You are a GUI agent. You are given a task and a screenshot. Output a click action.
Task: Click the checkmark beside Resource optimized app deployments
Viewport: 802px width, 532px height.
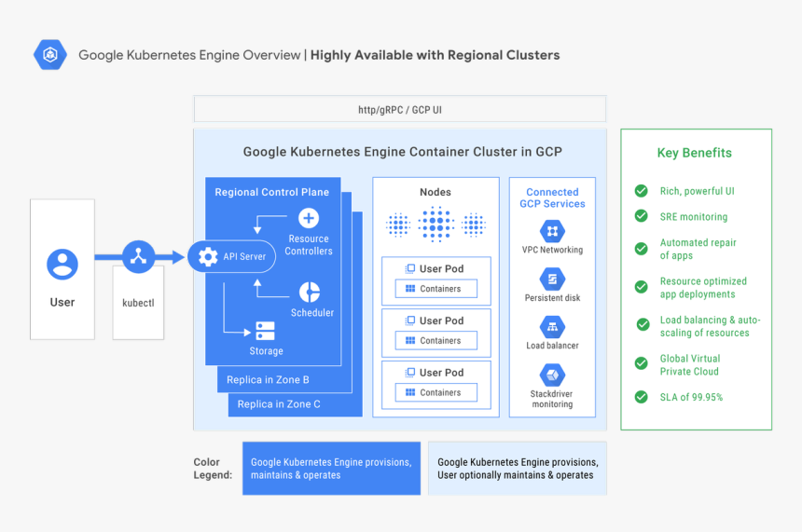pos(641,287)
